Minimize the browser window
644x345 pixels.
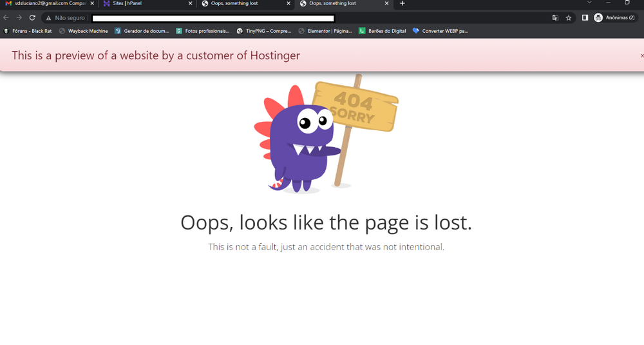click(x=609, y=3)
